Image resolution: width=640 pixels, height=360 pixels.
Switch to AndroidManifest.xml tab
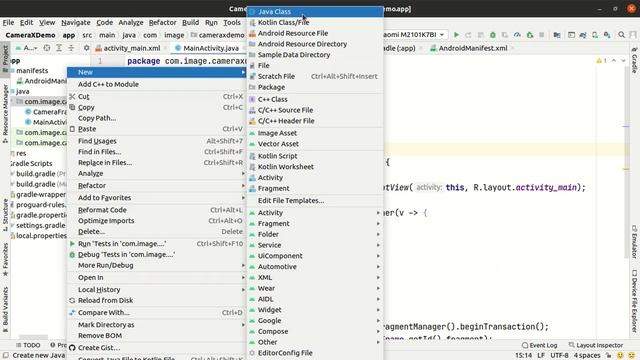[x=473, y=48]
